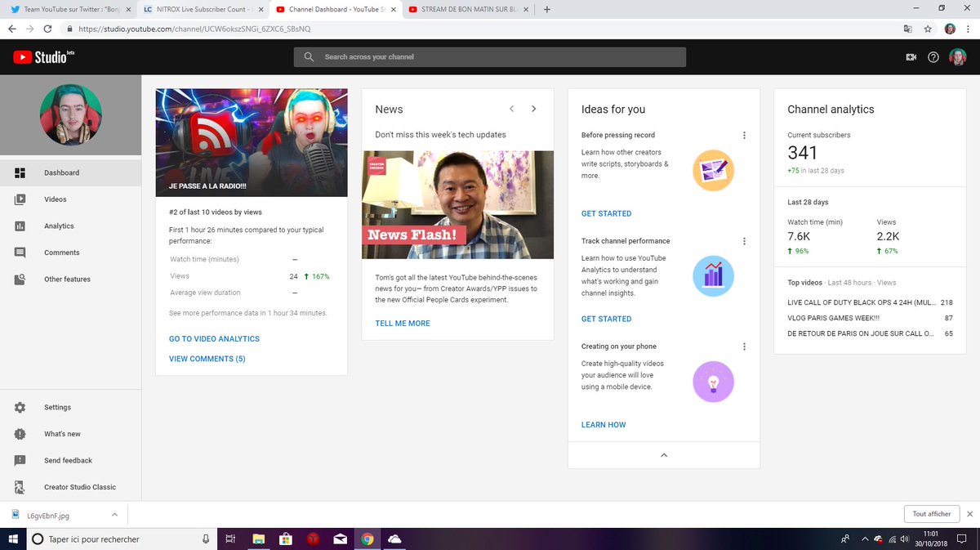980x550 pixels.
Task: Click the current subscribers count 341
Action: [x=803, y=152]
